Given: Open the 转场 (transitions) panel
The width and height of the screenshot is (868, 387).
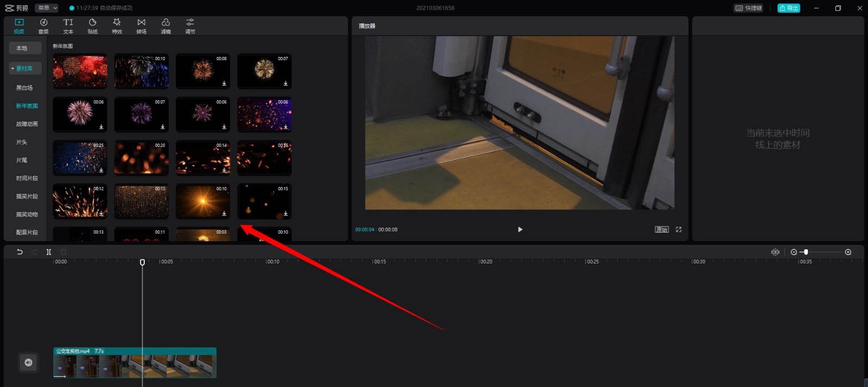Looking at the screenshot, I should [x=141, y=25].
